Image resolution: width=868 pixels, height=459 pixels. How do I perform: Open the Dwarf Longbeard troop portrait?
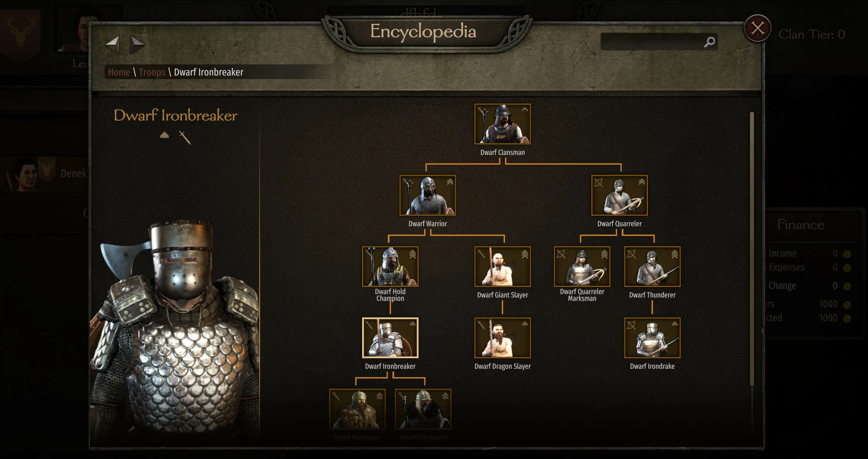point(423,409)
